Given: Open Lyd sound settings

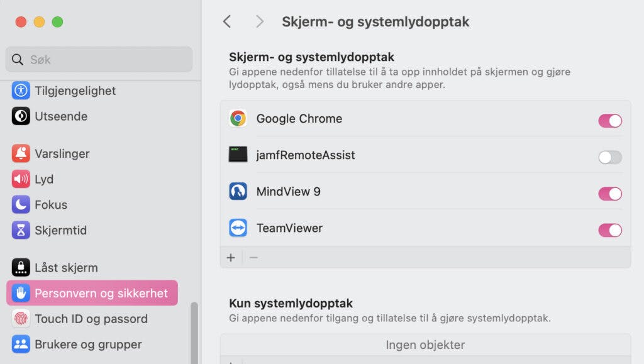Looking at the screenshot, I should coord(44,179).
